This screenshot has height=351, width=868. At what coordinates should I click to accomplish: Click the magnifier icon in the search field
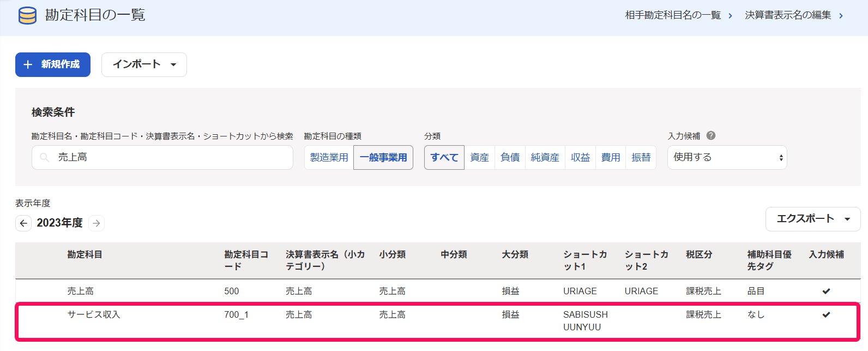[45, 157]
